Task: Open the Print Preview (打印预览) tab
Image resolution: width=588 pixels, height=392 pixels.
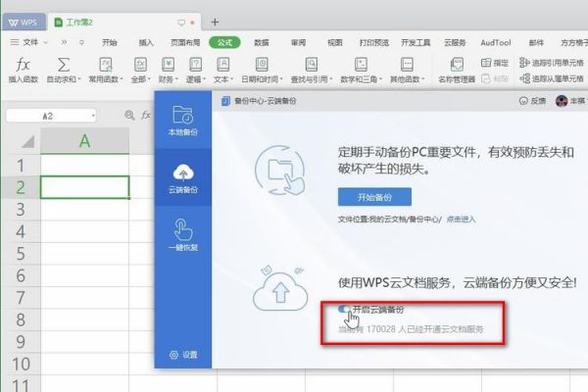Action: [x=374, y=43]
